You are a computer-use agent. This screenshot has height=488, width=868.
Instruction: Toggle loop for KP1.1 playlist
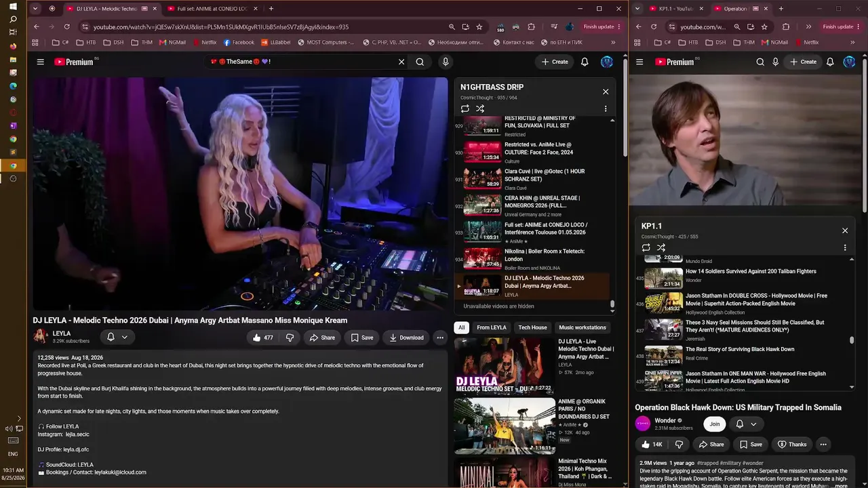[646, 247]
